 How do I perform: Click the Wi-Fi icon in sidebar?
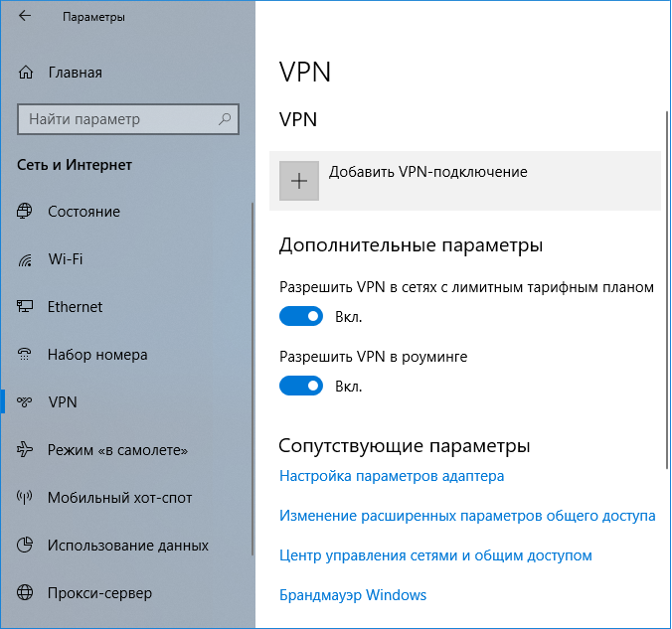coord(26,260)
